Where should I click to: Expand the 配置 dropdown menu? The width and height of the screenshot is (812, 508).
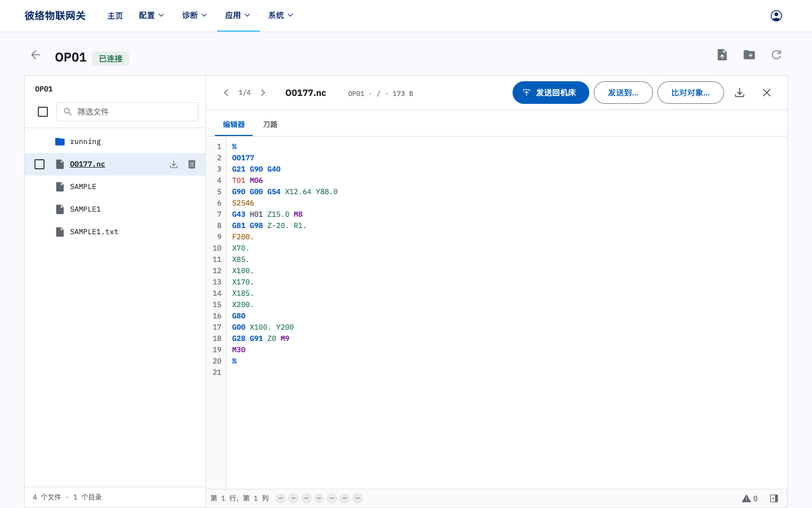[x=152, y=16]
